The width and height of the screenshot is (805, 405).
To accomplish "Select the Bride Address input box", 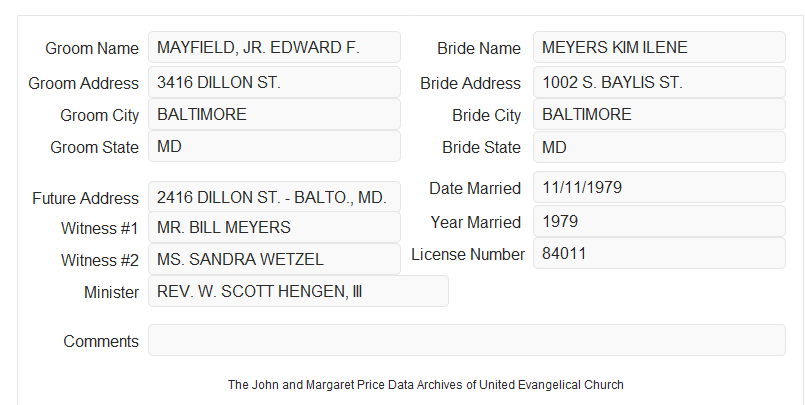I will pos(659,82).
